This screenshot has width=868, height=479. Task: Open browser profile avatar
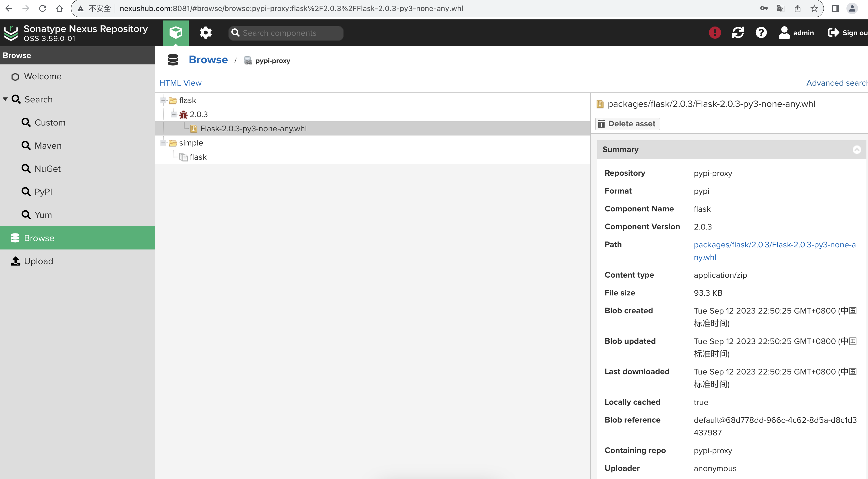(852, 8)
